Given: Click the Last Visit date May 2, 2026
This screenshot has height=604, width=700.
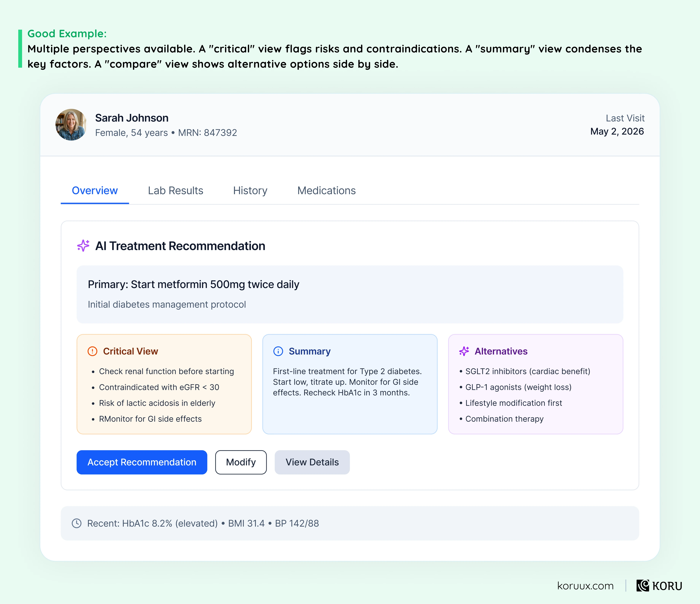Looking at the screenshot, I should point(617,131).
